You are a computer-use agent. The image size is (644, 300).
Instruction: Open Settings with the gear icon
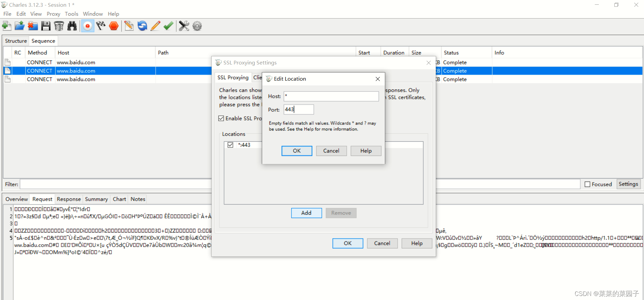coord(197,26)
